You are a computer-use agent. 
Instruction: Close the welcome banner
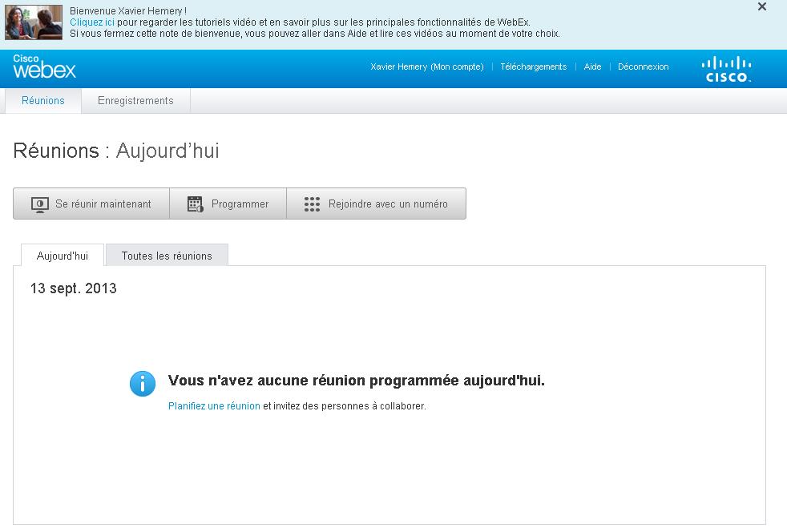[762, 7]
